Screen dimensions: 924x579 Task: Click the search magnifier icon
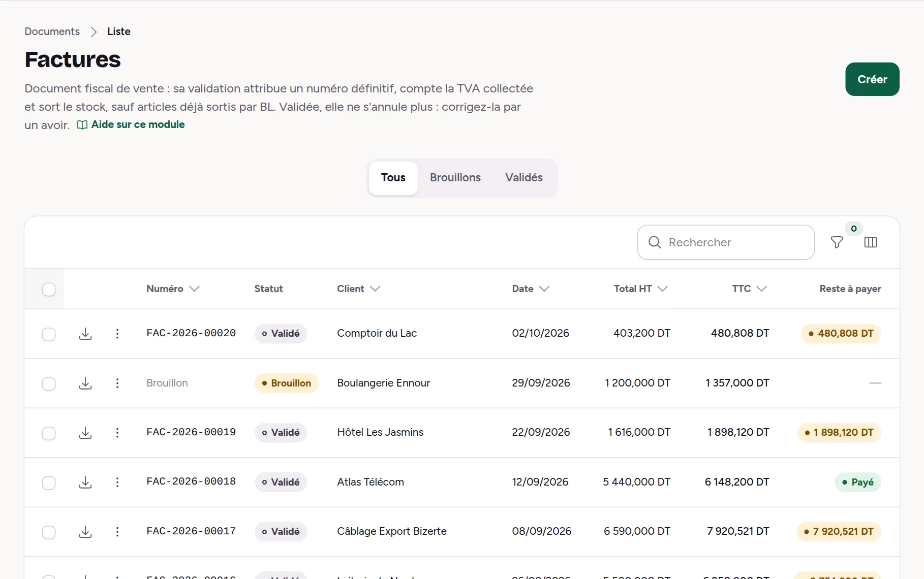(655, 242)
